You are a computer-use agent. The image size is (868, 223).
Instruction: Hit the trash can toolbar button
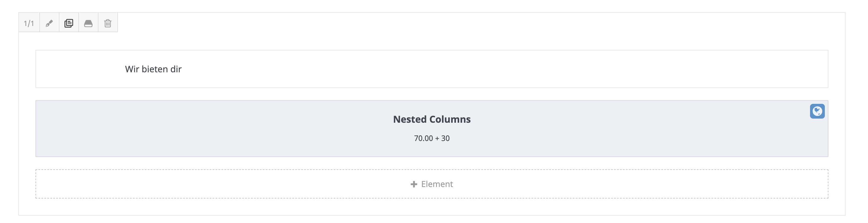tap(108, 23)
